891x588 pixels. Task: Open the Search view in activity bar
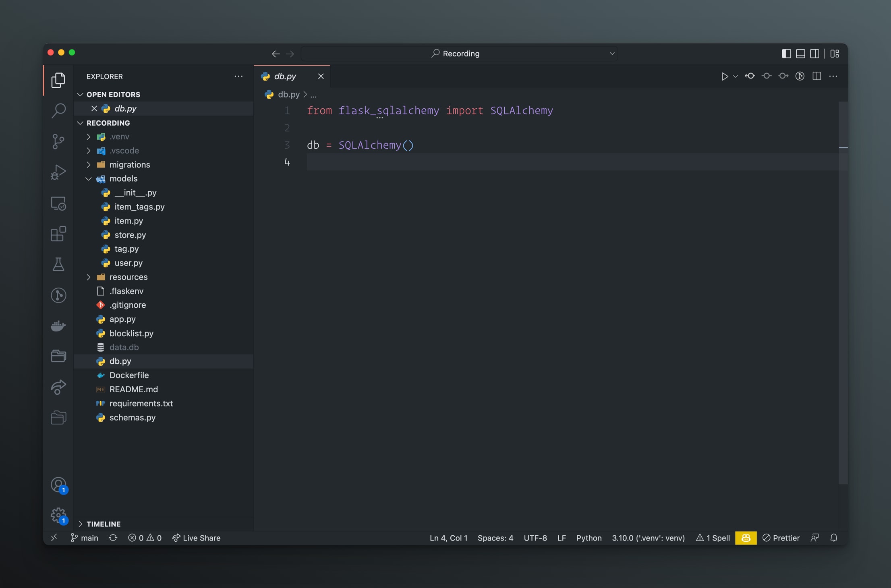(x=58, y=110)
